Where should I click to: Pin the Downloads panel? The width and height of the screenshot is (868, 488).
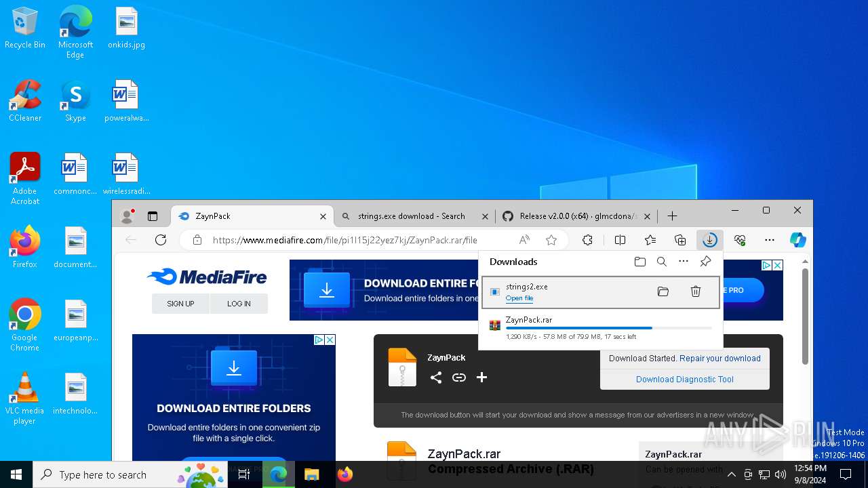pyautogui.click(x=705, y=262)
